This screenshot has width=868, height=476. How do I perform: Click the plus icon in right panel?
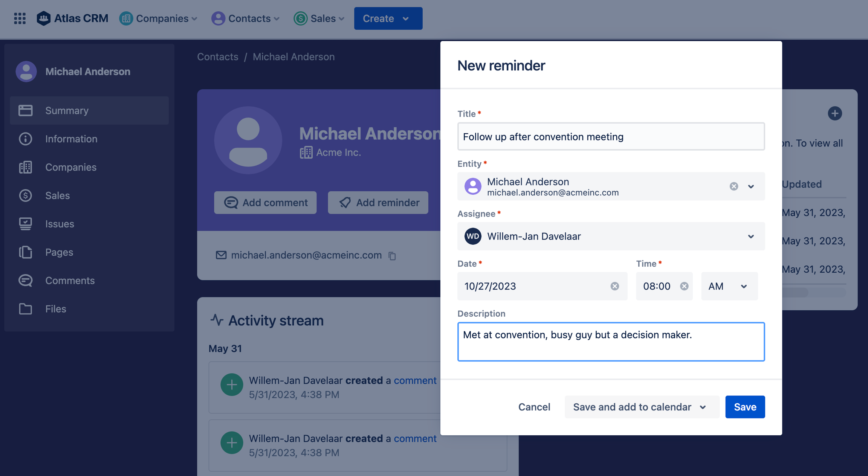pos(834,113)
